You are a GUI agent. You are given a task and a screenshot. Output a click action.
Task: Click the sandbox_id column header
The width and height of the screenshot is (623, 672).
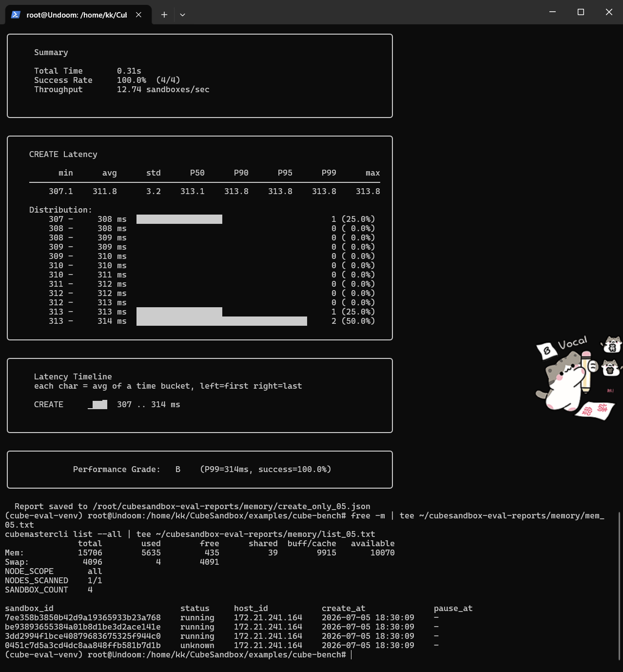29,608
